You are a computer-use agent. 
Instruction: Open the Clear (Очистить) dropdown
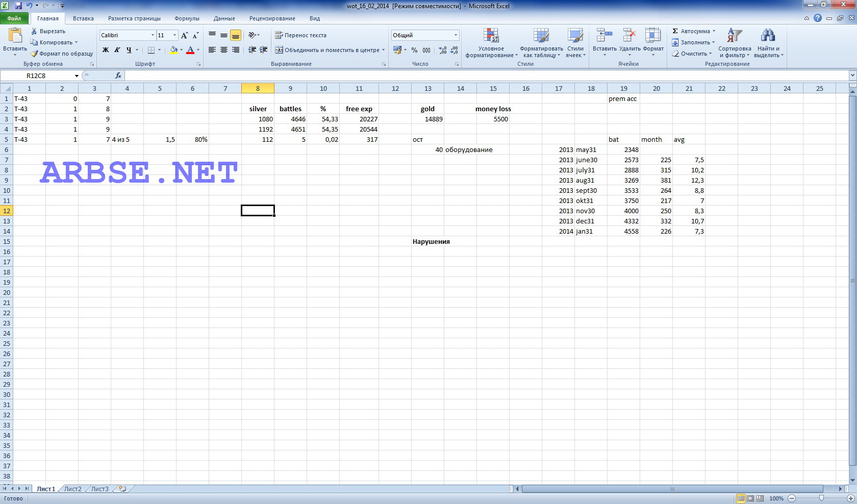[x=691, y=54]
